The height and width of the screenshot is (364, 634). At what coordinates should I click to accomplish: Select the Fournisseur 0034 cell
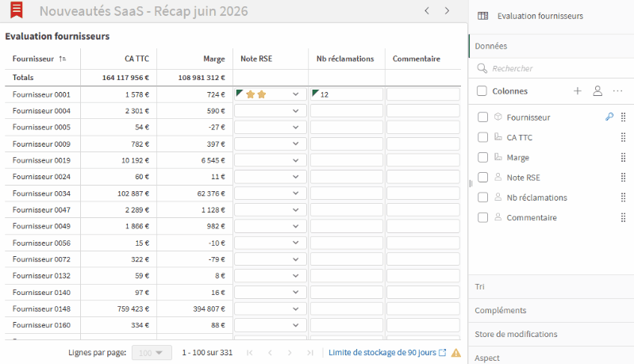coord(41,193)
